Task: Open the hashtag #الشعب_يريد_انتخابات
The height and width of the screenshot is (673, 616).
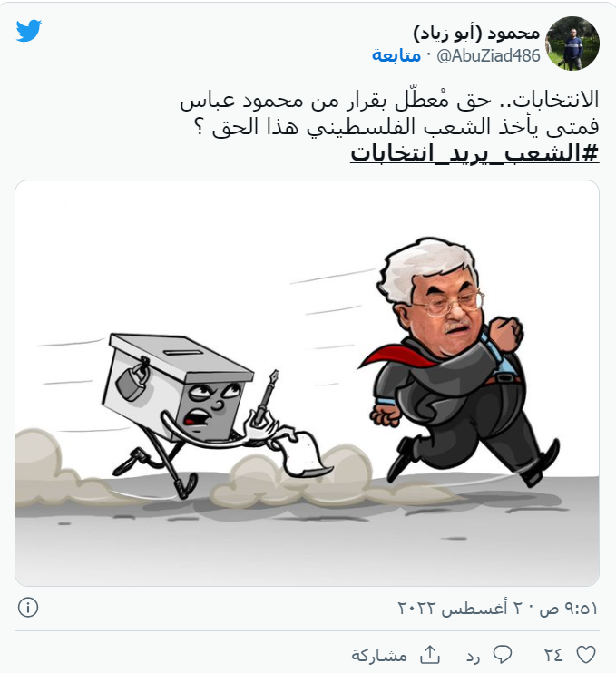Action: point(474,153)
